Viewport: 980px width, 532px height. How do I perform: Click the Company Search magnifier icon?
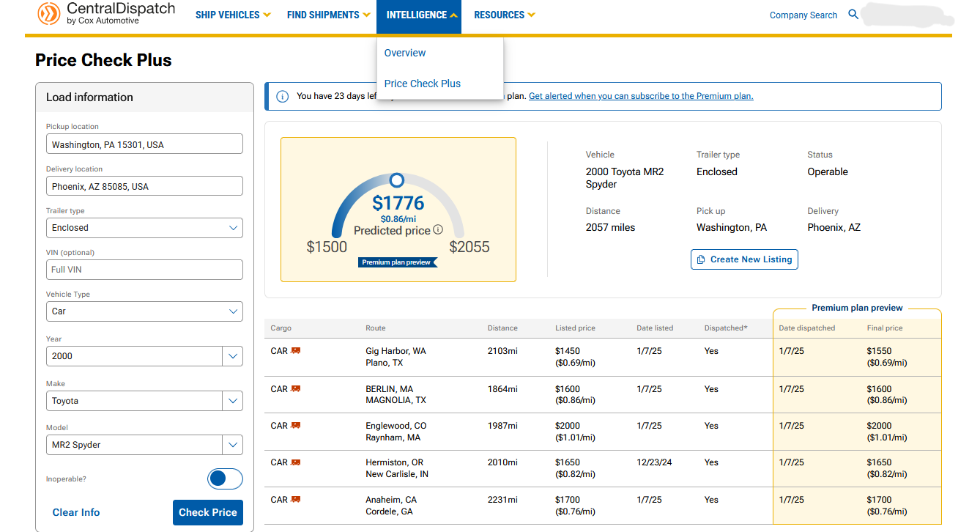pyautogui.click(x=853, y=15)
